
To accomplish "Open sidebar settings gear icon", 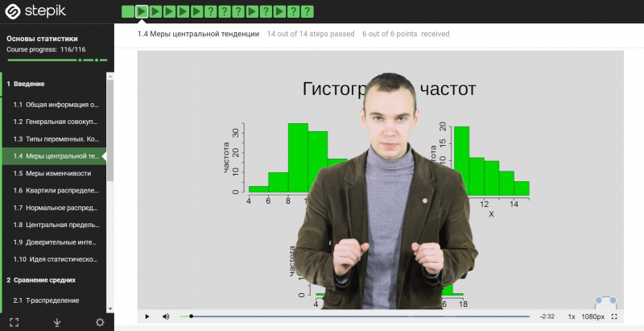I will (100, 322).
